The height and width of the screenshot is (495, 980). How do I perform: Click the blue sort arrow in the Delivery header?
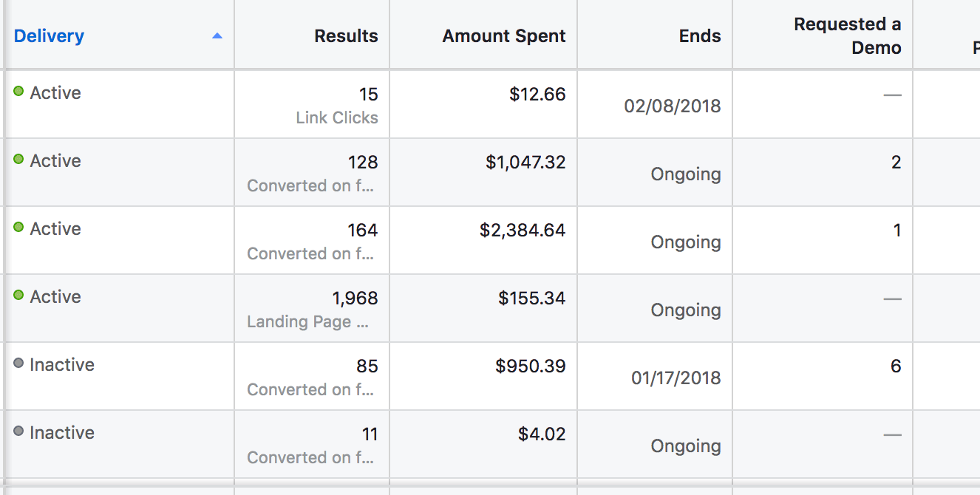pyautogui.click(x=217, y=35)
